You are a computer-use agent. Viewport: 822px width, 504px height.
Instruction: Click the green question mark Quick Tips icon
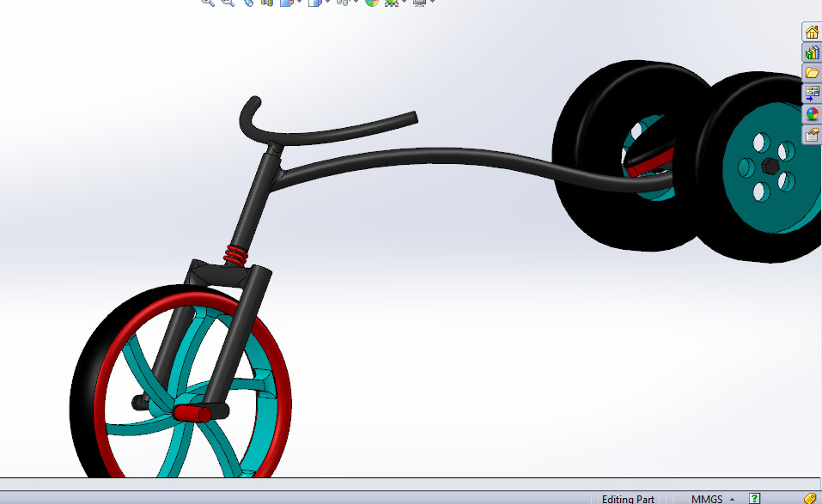(x=754, y=498)
